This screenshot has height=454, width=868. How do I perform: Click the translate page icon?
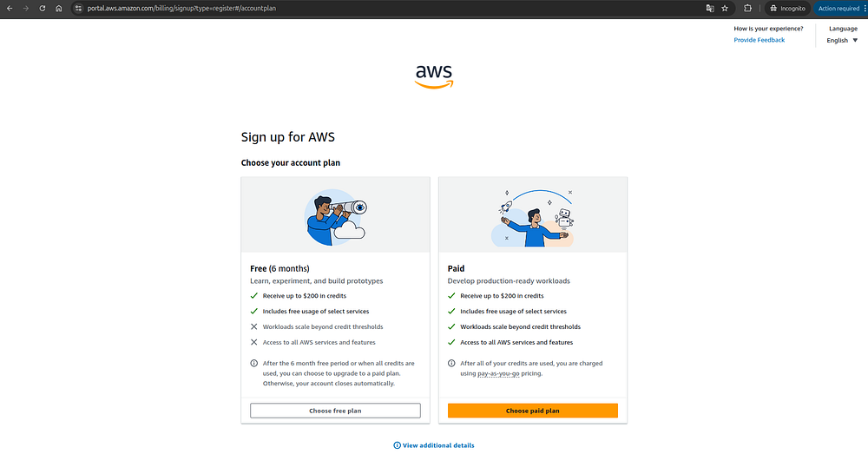click(710, 9)
